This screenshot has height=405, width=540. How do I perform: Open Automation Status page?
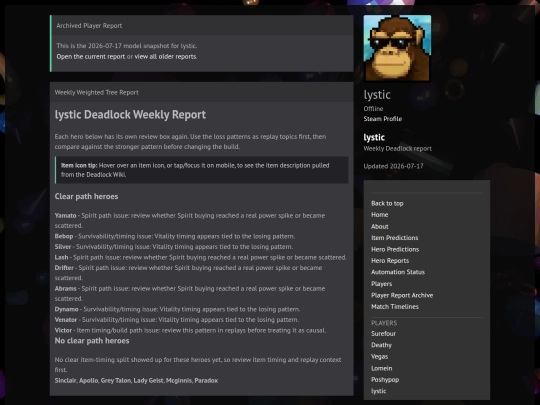(x=398, y=272)
